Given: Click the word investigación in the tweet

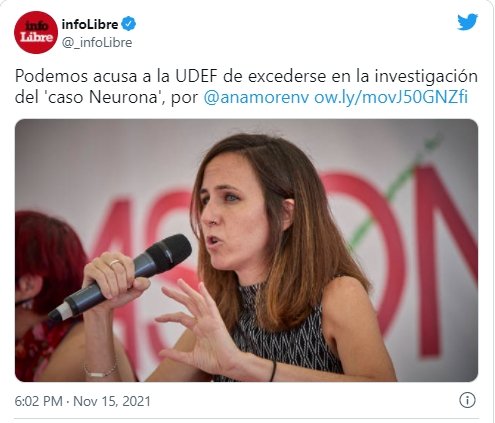Looking at the screenshot, I should coord(426,77).
